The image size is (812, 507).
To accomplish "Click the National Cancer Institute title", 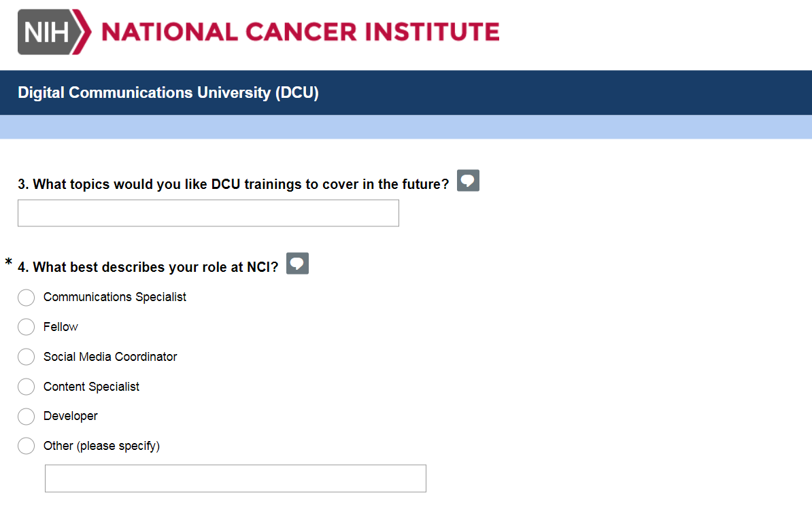I will pos(300,32).
